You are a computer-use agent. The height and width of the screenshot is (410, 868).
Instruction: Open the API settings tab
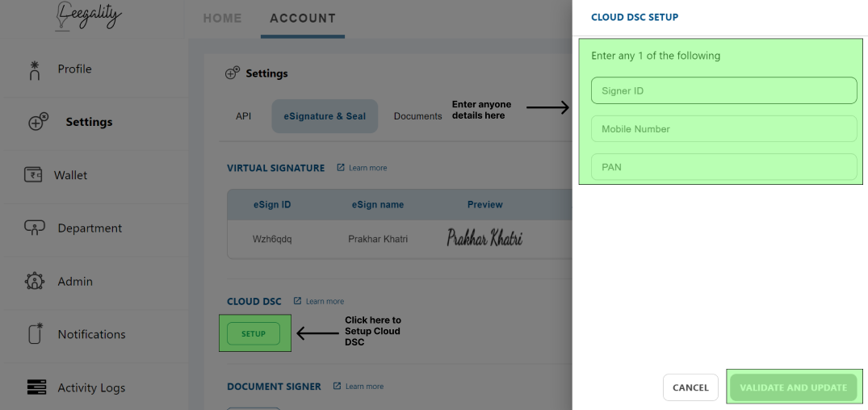(x=244, y=116)
